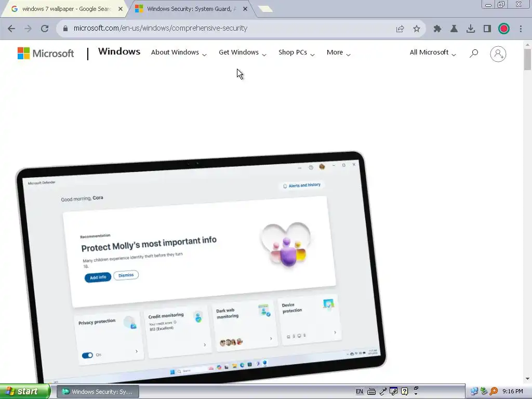View site info lock icon
532x399 pixels.
click(x=65, y=29)
